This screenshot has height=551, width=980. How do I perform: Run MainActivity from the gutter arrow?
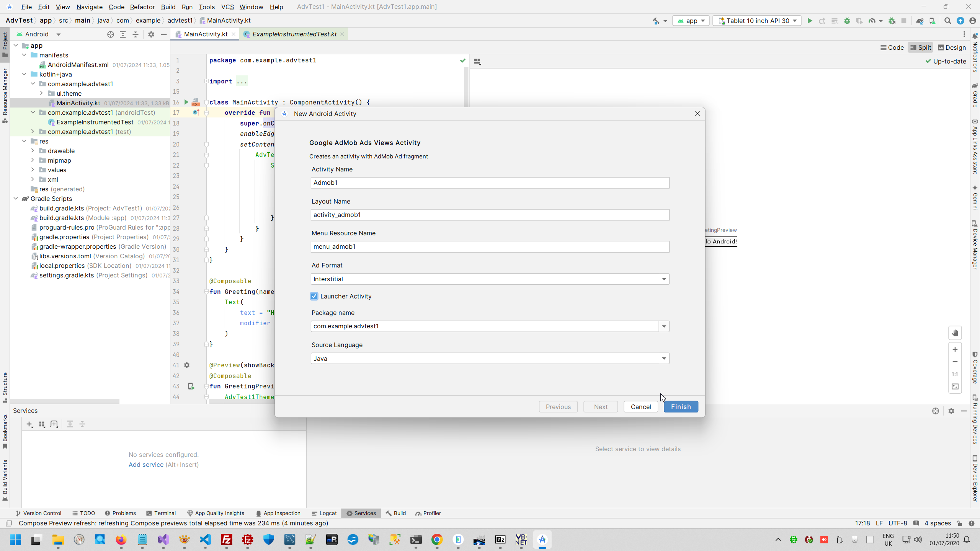[x=186, y=102]
